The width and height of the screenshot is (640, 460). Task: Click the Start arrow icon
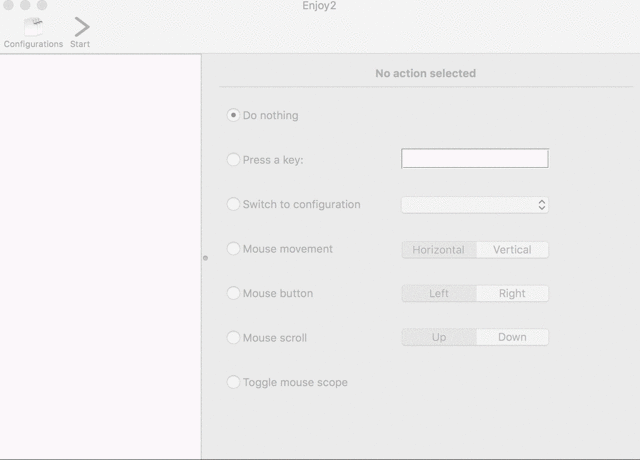tap(82, 27)
